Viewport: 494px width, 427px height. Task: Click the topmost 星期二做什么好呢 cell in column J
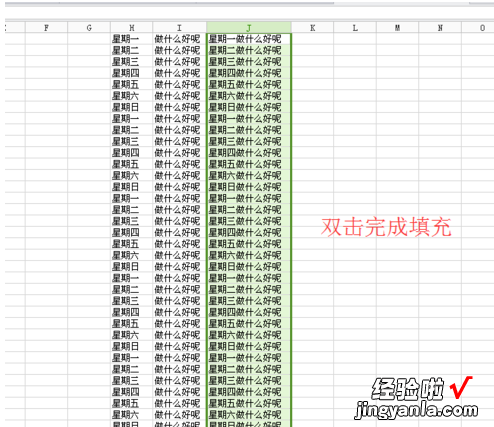pyautogui.click(x=249, y=50)
